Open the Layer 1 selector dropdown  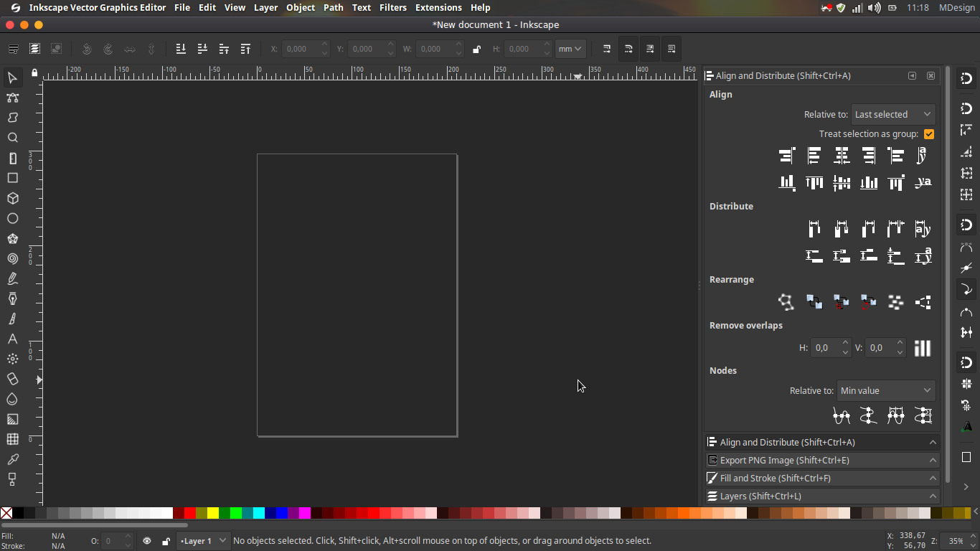click(203, 541)
